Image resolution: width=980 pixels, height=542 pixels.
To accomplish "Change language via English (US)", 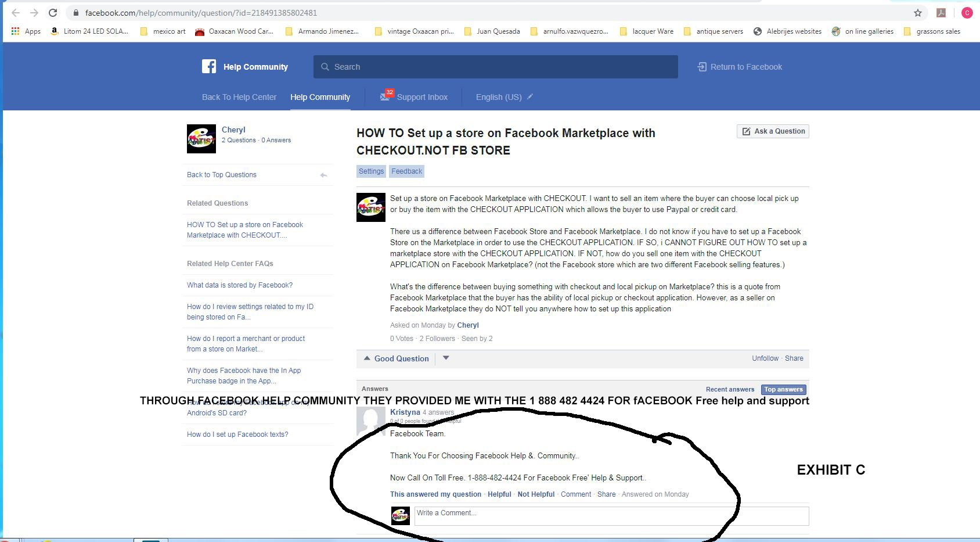I will click(x=499, y=97).
